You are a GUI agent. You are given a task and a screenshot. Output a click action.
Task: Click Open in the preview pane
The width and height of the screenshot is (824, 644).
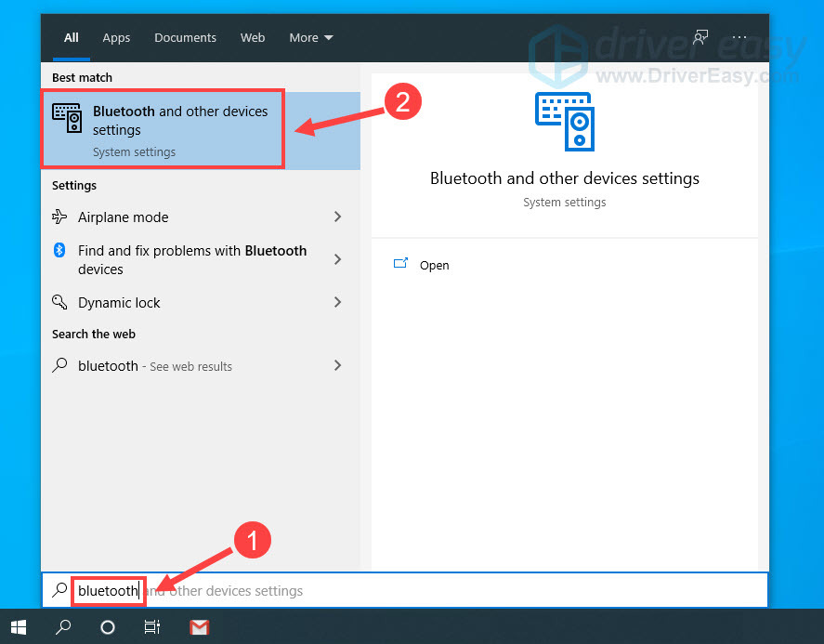tap(434, 265)
